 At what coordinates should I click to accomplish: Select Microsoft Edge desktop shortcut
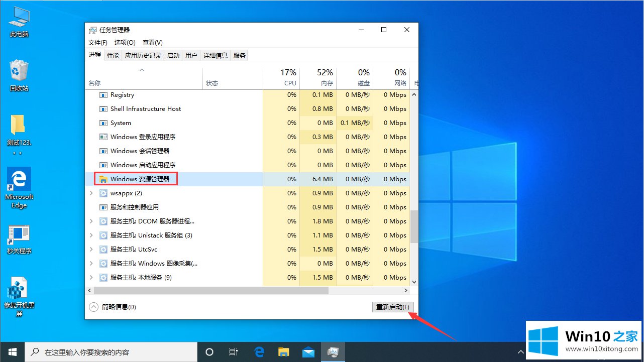[19, 188]
